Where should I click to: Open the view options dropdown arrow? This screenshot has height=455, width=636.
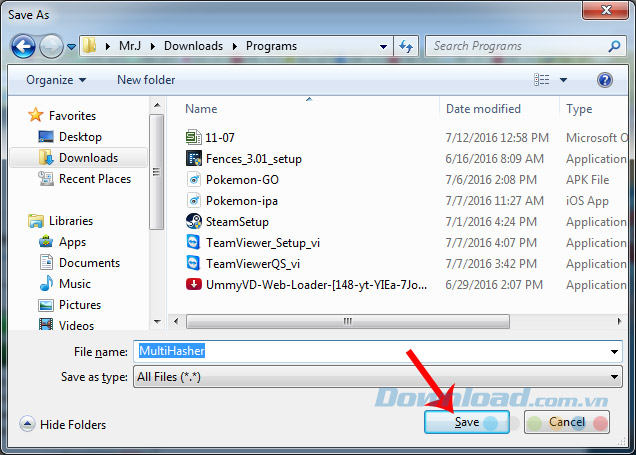tap(563, 80)
